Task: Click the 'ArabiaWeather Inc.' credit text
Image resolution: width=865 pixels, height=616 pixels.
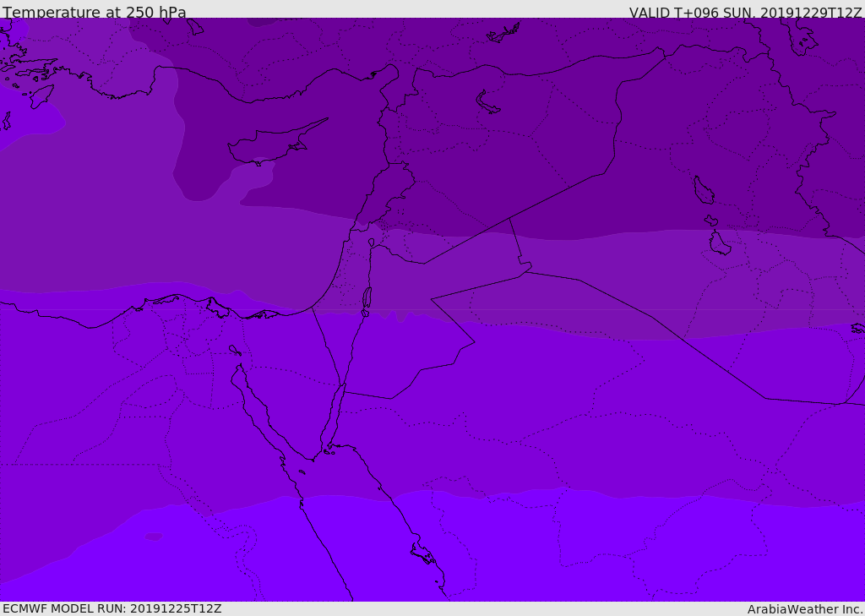Action: tap(805, 609)
